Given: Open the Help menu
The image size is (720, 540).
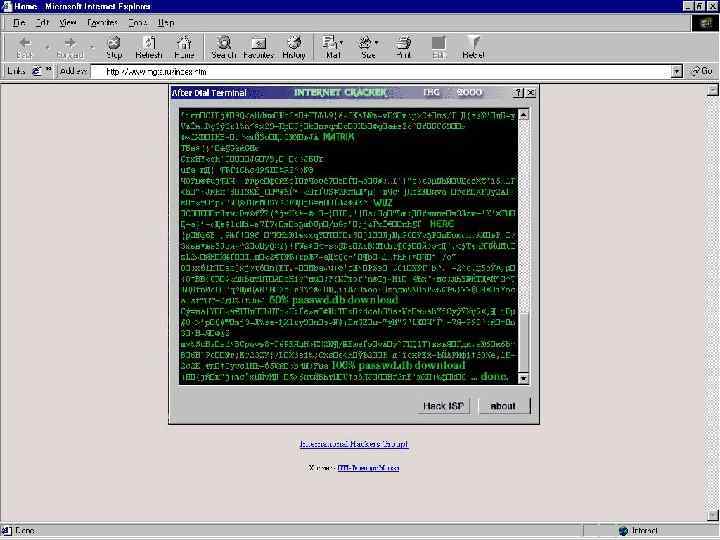Looking at the screenshot, I should click(x=166, y=22).
